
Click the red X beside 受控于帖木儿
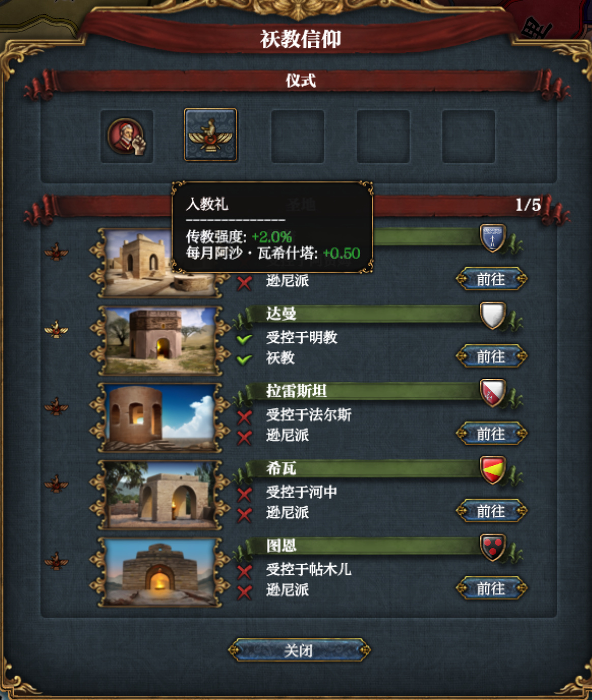point(245,571)
